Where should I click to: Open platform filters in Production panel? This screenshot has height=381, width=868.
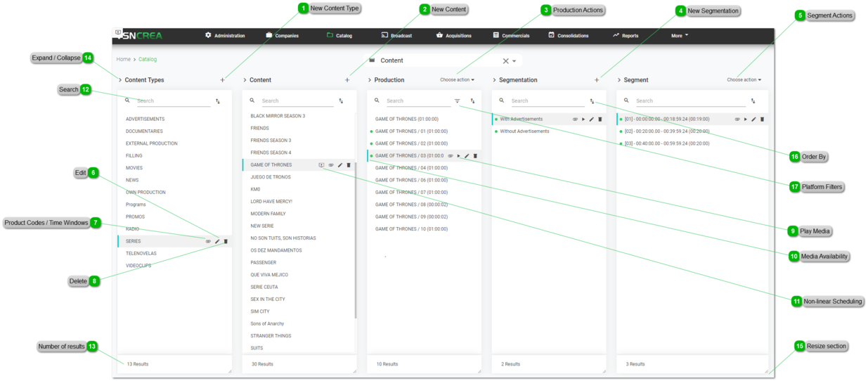click(x=458, y=101)
